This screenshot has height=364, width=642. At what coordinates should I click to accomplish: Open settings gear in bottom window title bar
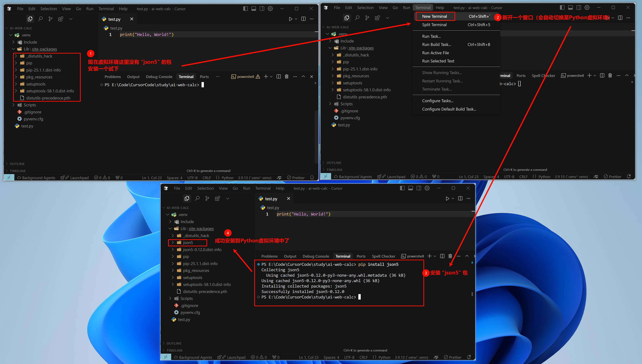[x=427, y=188]
